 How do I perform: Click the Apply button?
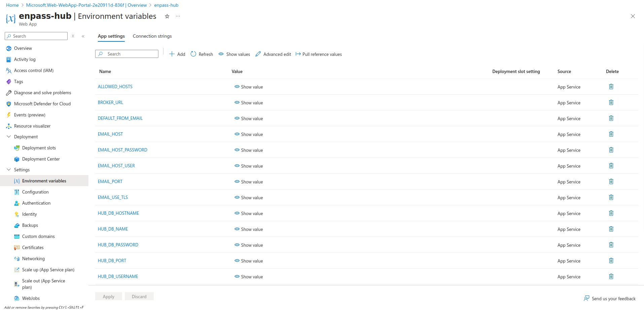(109, 297)
